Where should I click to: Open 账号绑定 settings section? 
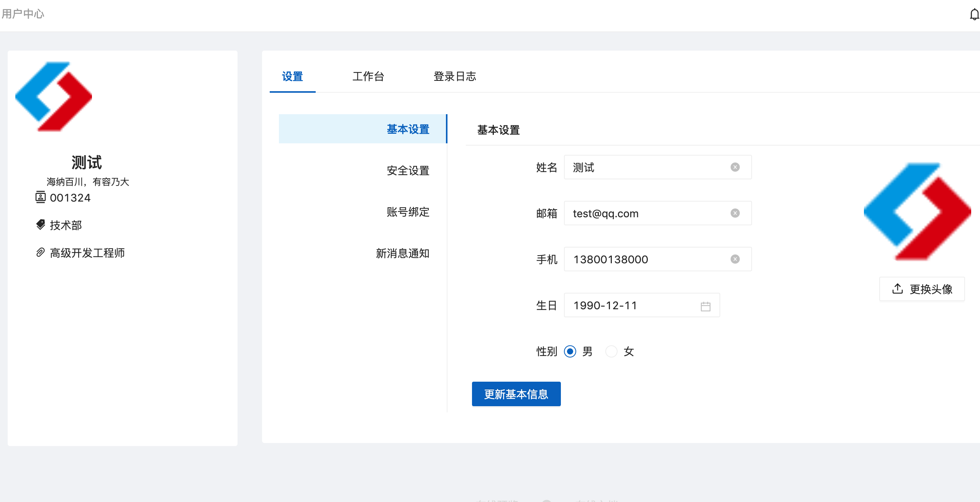[408, 212]
